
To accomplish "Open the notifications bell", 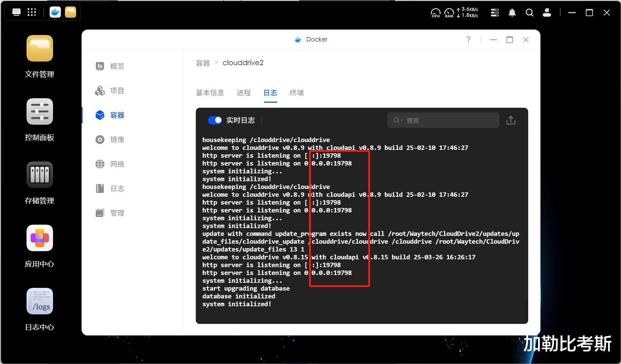I will pos(512,13).
